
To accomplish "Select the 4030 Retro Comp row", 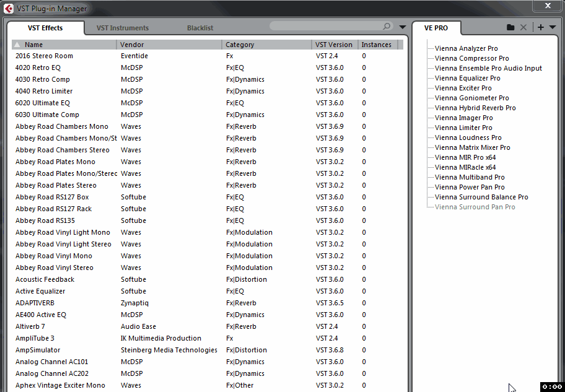I will 207,79.
